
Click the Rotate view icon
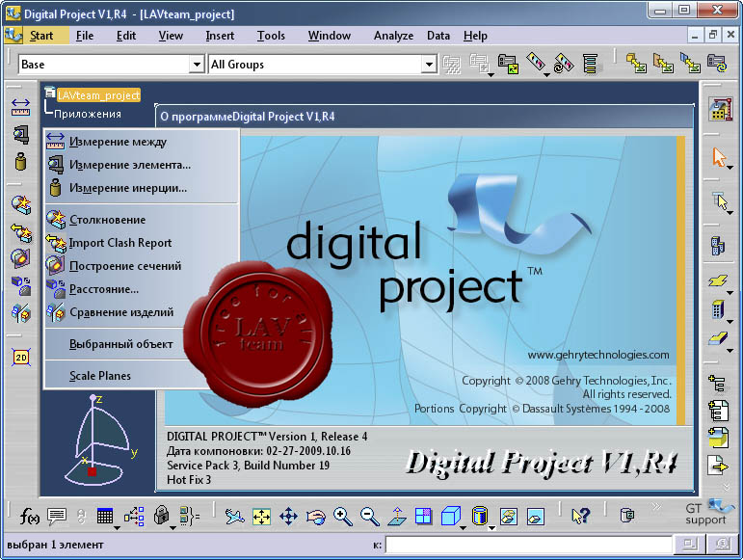[315, 517]
